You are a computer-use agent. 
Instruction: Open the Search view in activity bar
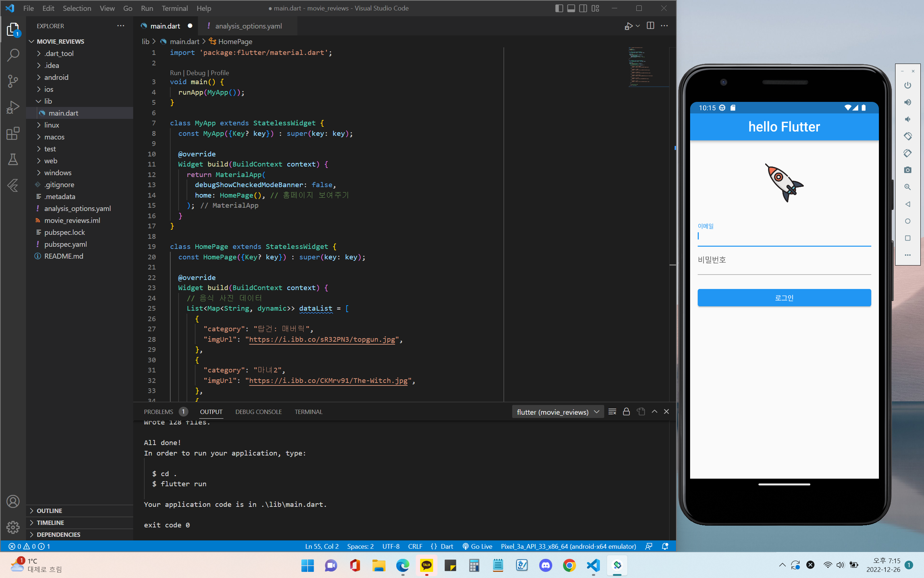[x=13, y=55]
